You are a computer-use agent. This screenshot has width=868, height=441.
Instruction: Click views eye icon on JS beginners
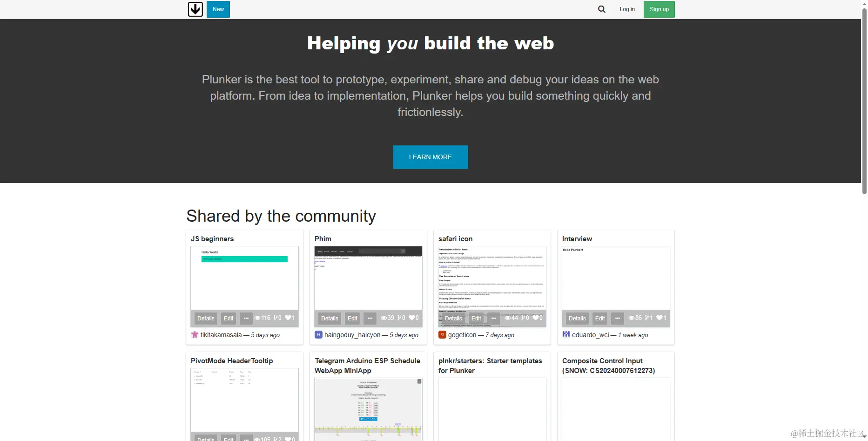click(x=257, y=318)
